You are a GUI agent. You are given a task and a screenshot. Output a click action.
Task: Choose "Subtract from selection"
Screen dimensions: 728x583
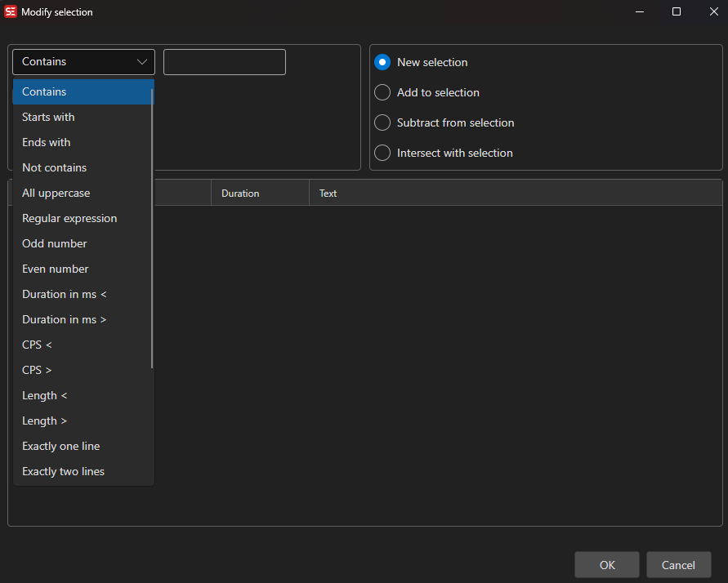click(x=382, y=122)
